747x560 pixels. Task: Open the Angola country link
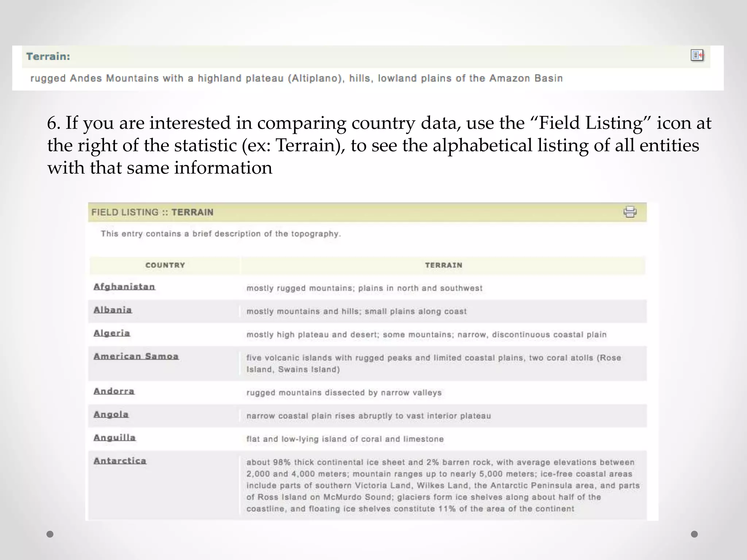tap(111, 415)
